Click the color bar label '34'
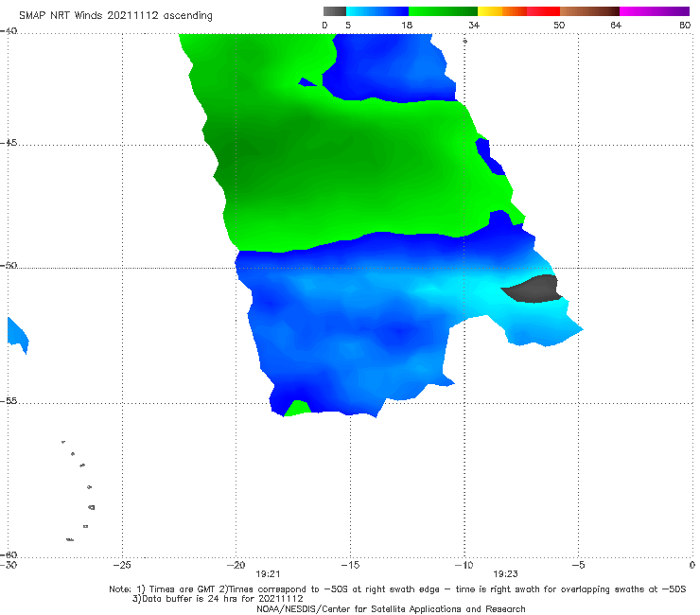Screen dimensions: 700x615 click(474, 26)
